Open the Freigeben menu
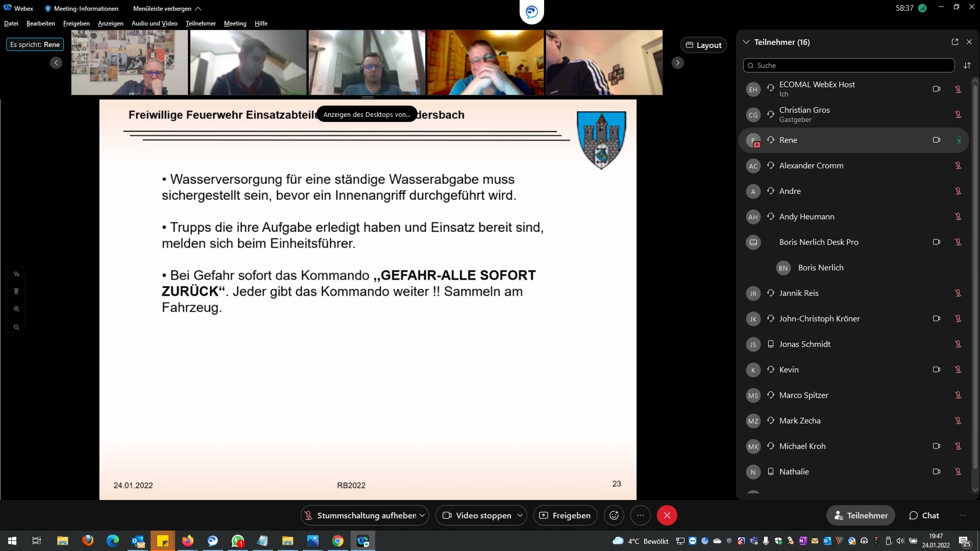The width and height of the screenshot is (980, 551). (x=77, y=23)
